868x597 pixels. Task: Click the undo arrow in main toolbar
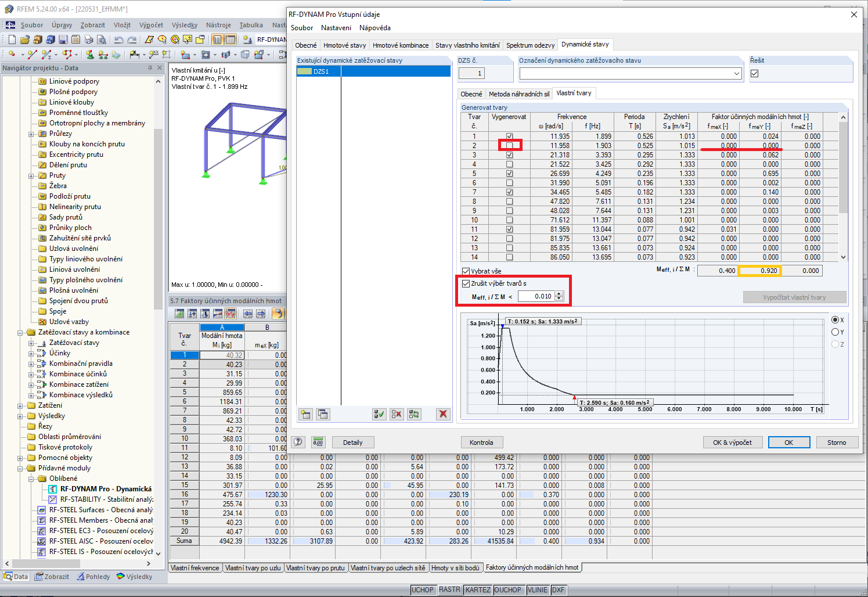(x=119, y=39)
